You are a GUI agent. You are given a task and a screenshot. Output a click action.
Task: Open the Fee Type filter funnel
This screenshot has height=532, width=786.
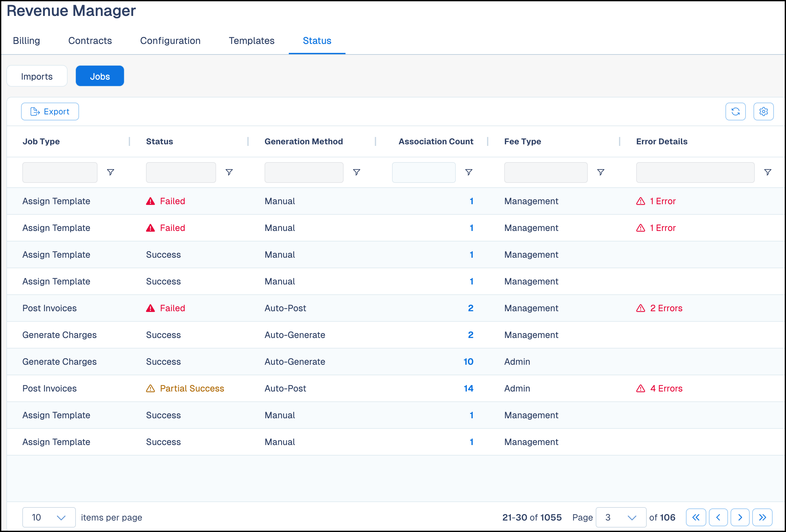pyautogui.click(x=601, y=172)
